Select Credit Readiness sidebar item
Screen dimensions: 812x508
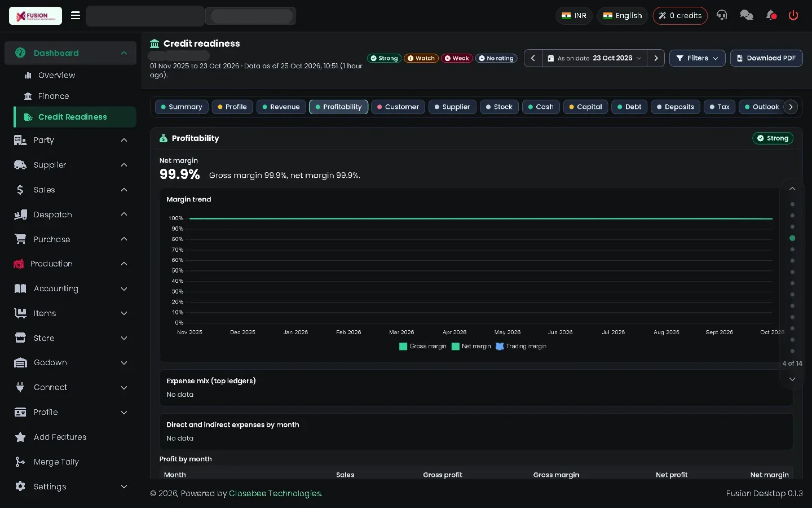pyautogui.click(x=75, y=117)
